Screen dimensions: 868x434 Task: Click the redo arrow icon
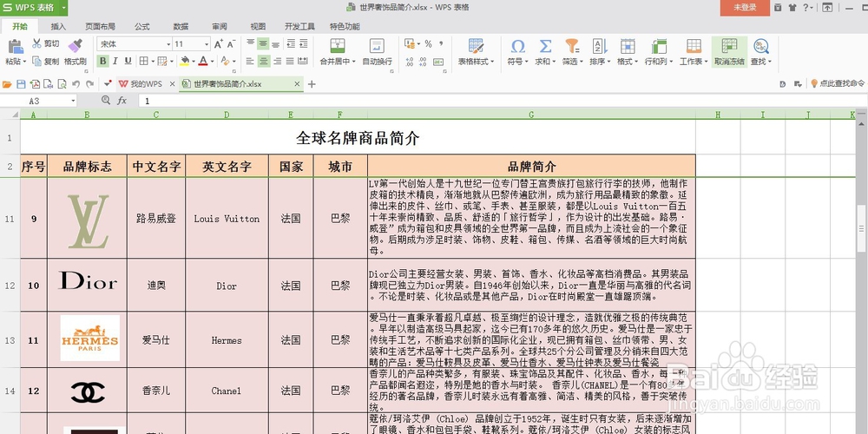89,84
